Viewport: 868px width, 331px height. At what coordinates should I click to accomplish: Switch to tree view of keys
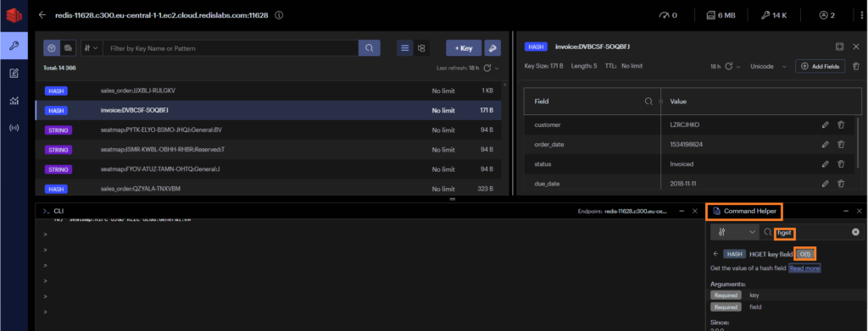pos(421,48)
